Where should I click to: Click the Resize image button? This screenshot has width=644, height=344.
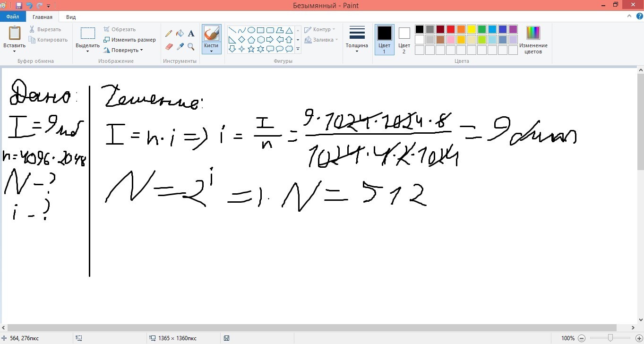click(x=130, y=40)
